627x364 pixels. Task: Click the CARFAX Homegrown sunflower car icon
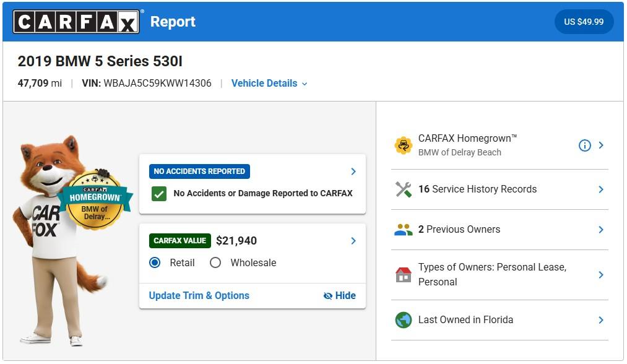click(404, 145)
